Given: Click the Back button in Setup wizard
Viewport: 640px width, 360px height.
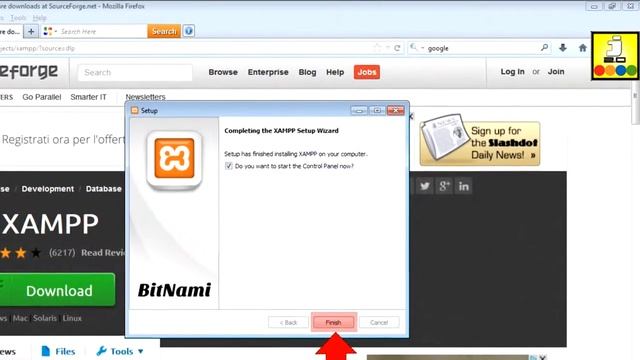Looking at the screenshot, I should point(288,322).
